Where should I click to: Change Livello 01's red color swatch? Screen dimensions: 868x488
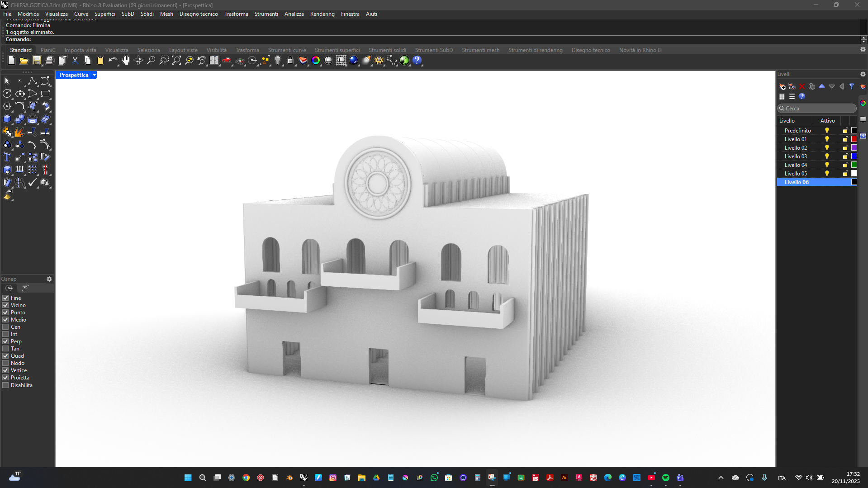tap(854, 139)
